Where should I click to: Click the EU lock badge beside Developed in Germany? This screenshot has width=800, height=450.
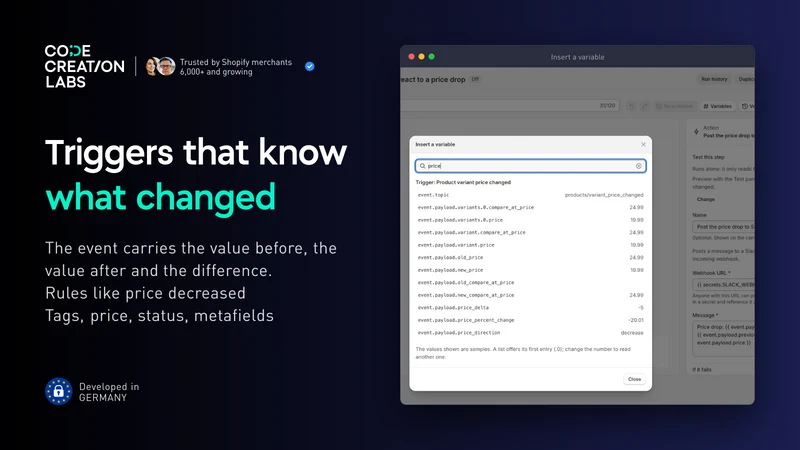point(59,391)
